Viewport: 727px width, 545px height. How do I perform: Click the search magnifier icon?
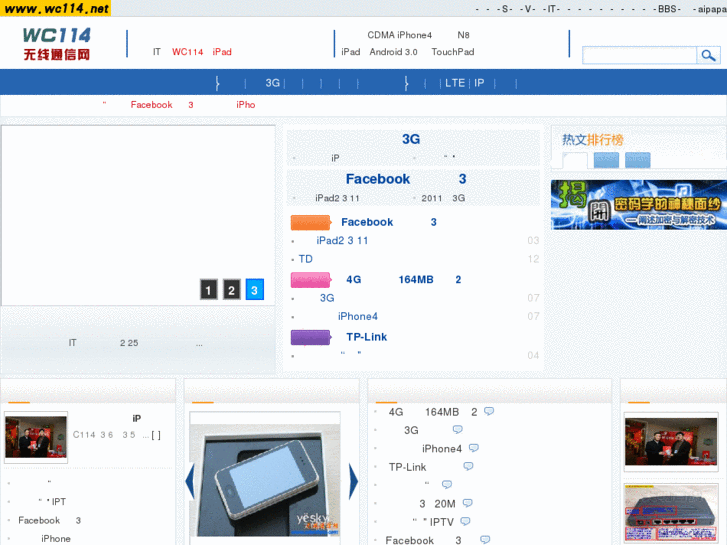708,55
